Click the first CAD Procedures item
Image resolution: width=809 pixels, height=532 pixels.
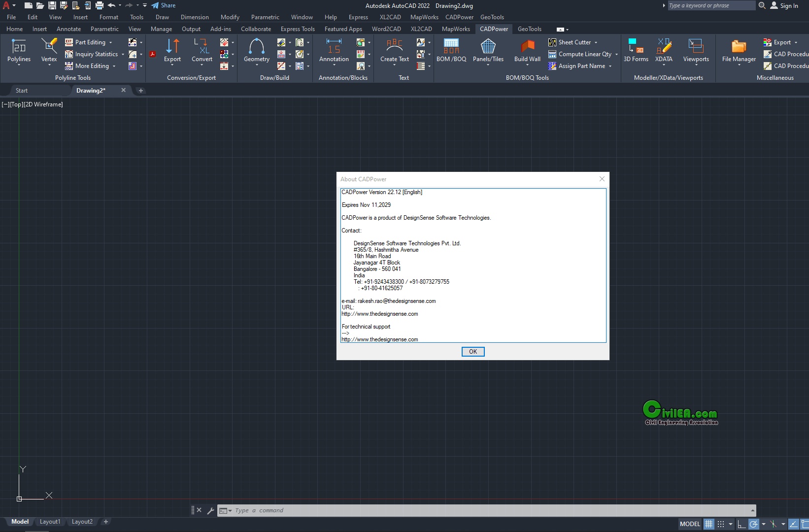tap(785, 54)
